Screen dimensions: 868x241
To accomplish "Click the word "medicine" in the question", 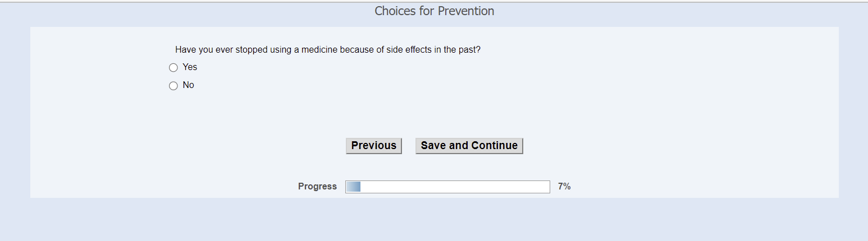I will pyautogui.click(x=319, y=49).
